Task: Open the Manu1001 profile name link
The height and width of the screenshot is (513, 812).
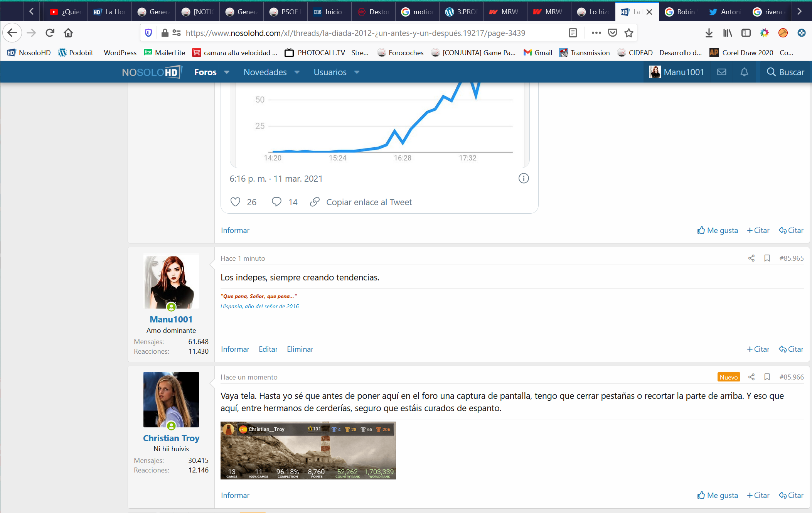Action: point(171,319)
